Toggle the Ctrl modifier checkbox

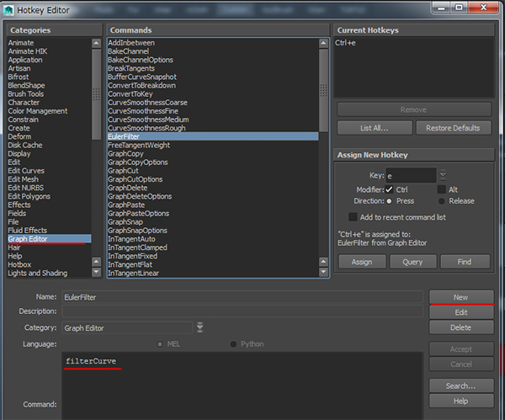390,189
